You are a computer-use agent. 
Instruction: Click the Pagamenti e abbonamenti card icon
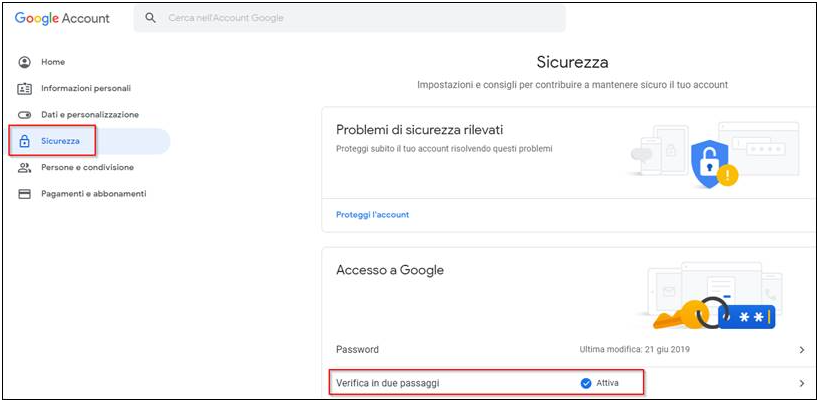click(x=25, y=194)
